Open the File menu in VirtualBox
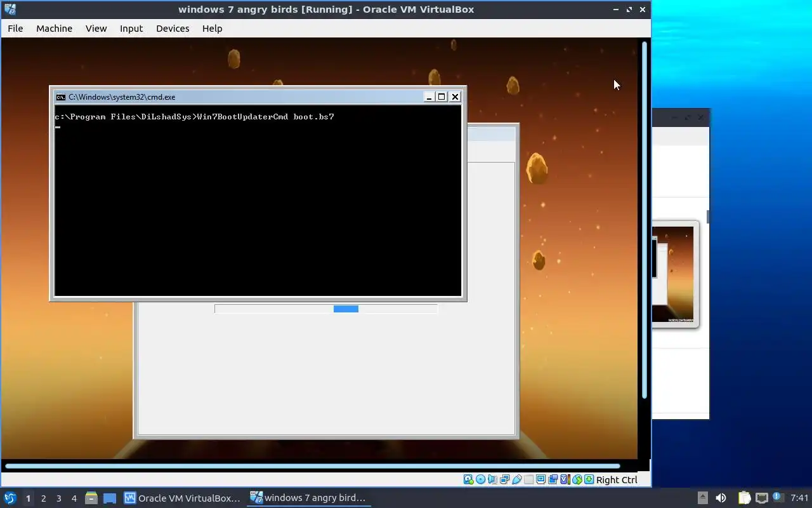The image size is (812, 508). point(15,29)
